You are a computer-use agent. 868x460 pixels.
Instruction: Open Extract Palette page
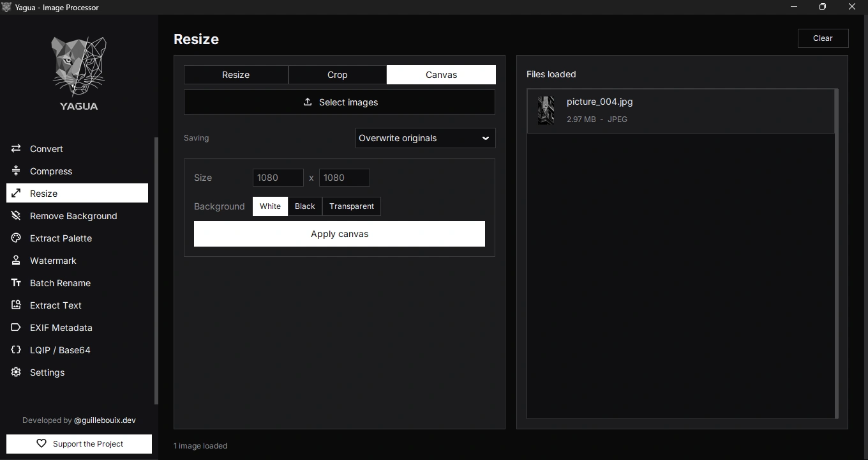[x=77, y=238]
